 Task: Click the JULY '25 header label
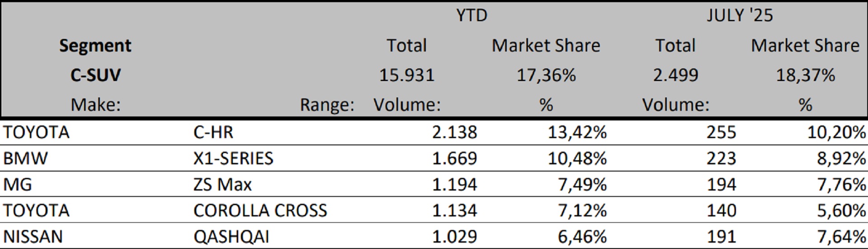pyautogui.click(x=740, y=15)
